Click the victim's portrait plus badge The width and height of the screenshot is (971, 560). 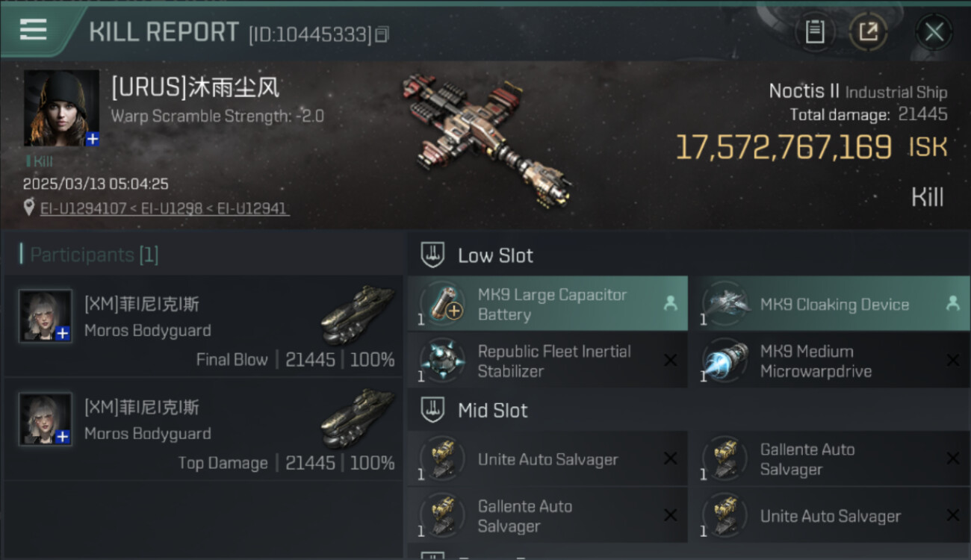click(92, 139)
